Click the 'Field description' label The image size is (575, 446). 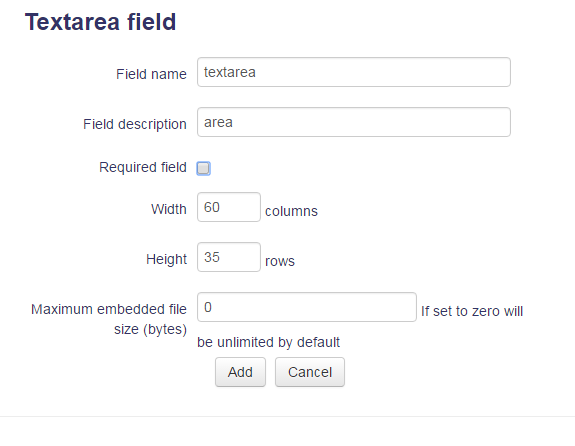(x=135, y=124)
